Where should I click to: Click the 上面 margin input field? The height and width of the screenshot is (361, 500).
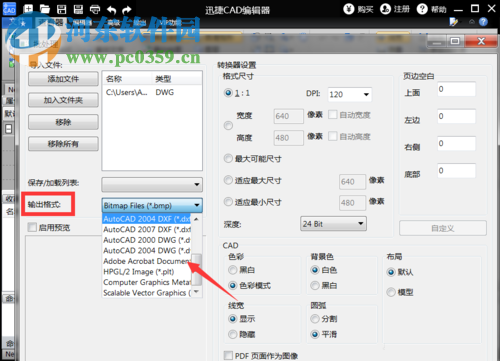pos(457,89)
